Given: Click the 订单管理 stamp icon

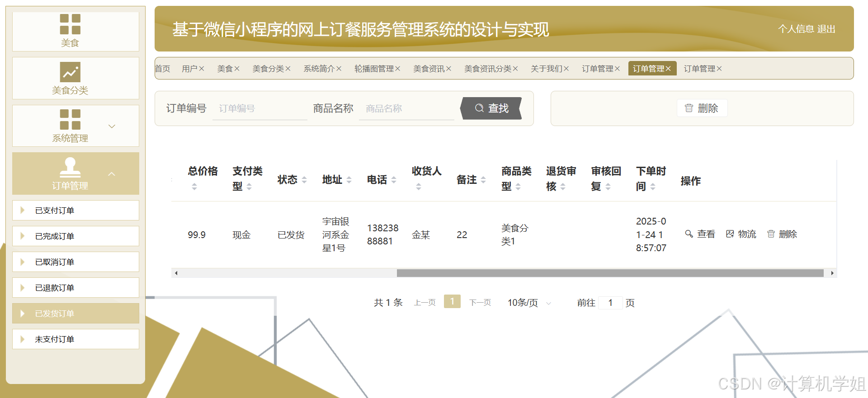Looking at the screenshot, I should click(x=70, y=168).
